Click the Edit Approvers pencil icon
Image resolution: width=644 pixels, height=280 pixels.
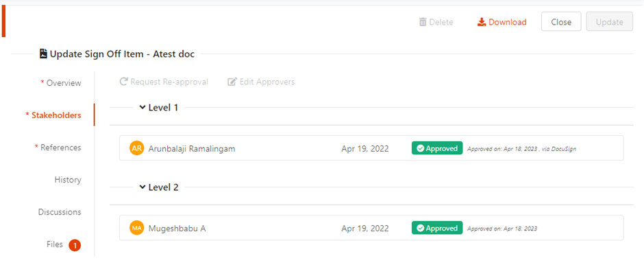[x=232, y=82]
